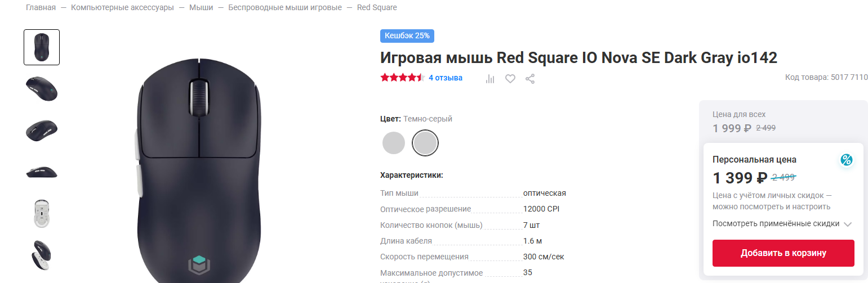Viewport: 868px width, 283px height.
Task: Add product to favorites with heart icon
Action: pyautogui.click(x=510, y=79)
